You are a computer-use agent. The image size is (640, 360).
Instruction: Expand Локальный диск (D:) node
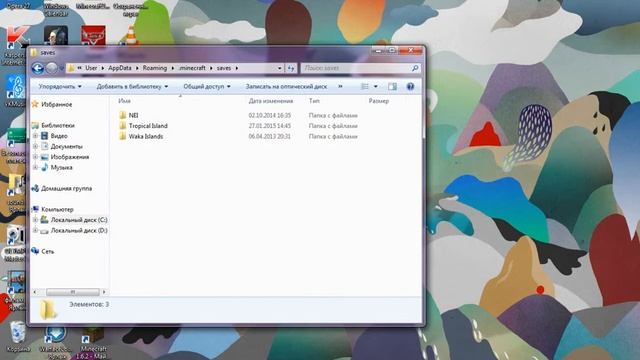36,230
